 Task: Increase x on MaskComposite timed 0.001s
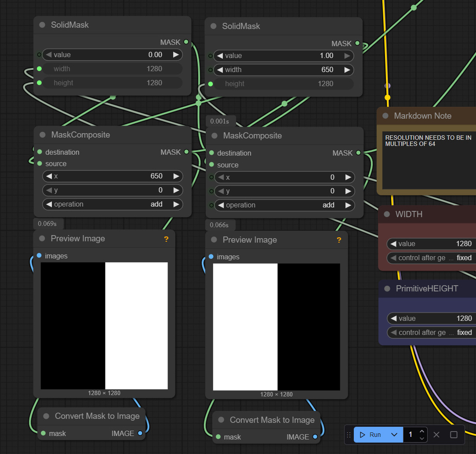pos(348,177)
